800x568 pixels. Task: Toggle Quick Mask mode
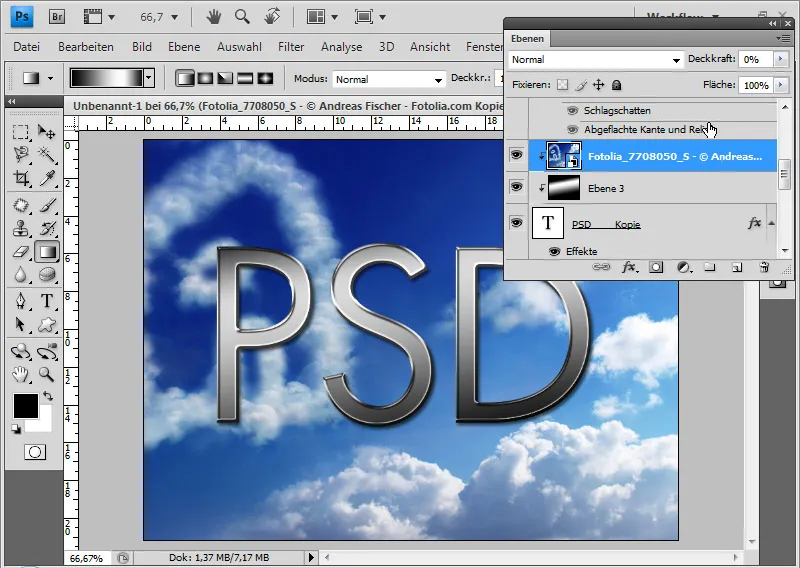[35, 452]
